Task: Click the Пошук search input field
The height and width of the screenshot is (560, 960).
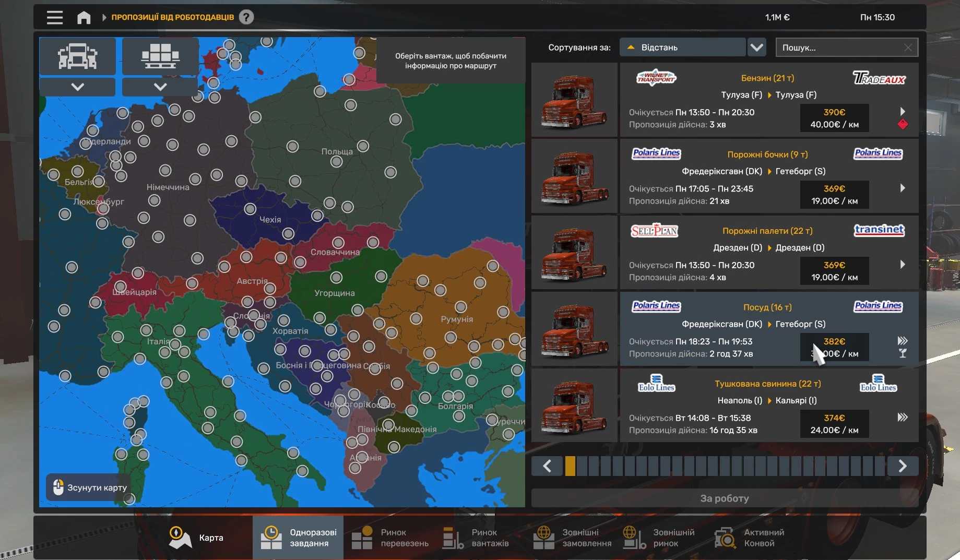Action: pos(839,47)
